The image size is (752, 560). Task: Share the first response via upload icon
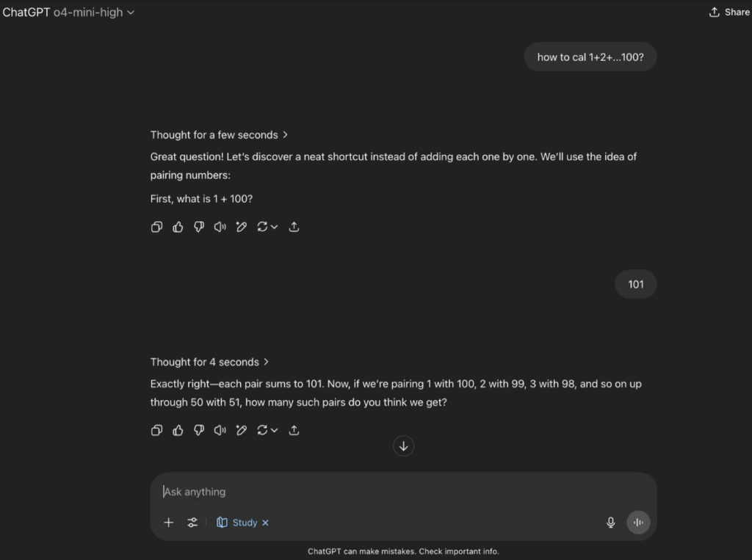pyautogui.click(x=294, y=227)
